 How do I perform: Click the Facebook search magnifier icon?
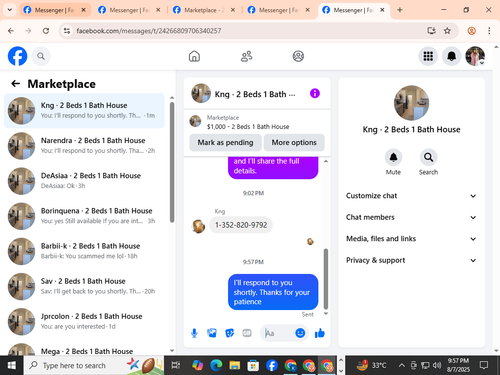tap(41, 56)
